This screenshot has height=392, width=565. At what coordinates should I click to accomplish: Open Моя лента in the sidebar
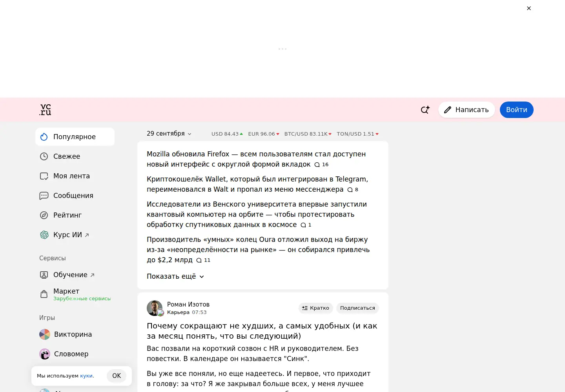tap(75, 176)
